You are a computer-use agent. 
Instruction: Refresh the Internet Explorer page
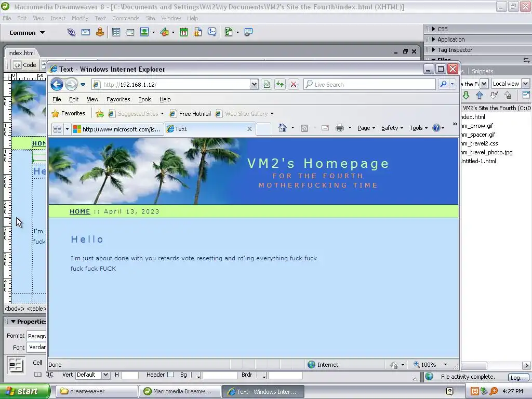[280, 85]
